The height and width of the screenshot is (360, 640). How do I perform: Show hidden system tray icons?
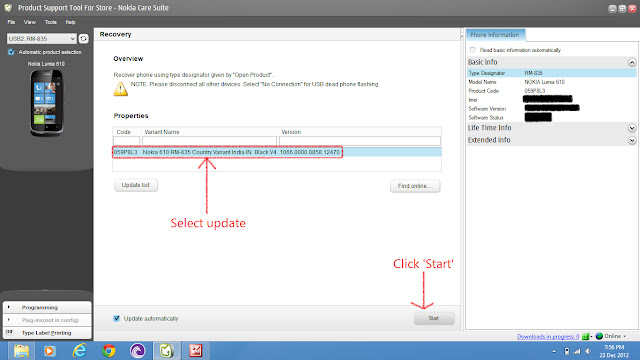(554, 351)
